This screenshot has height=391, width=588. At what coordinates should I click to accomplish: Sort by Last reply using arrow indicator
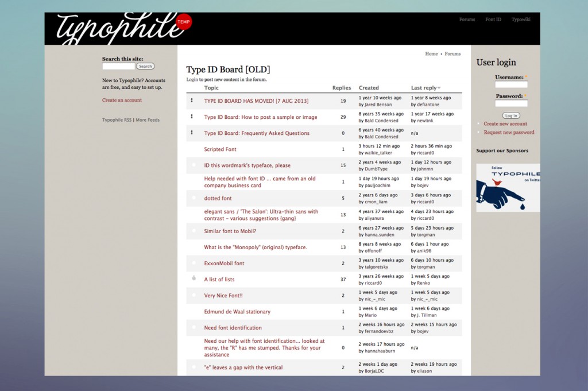[x=439, y=88]
